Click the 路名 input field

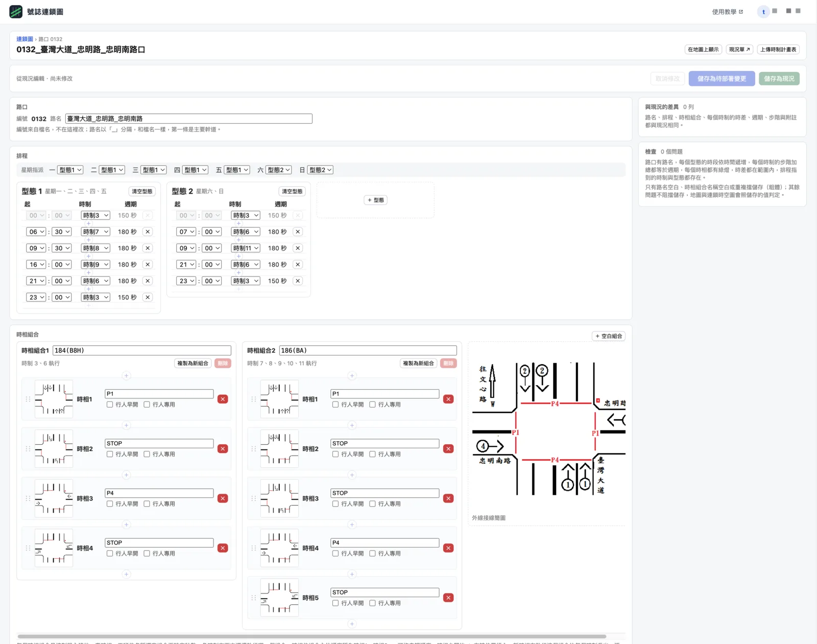pyautogui.click(x=188, y=118)
